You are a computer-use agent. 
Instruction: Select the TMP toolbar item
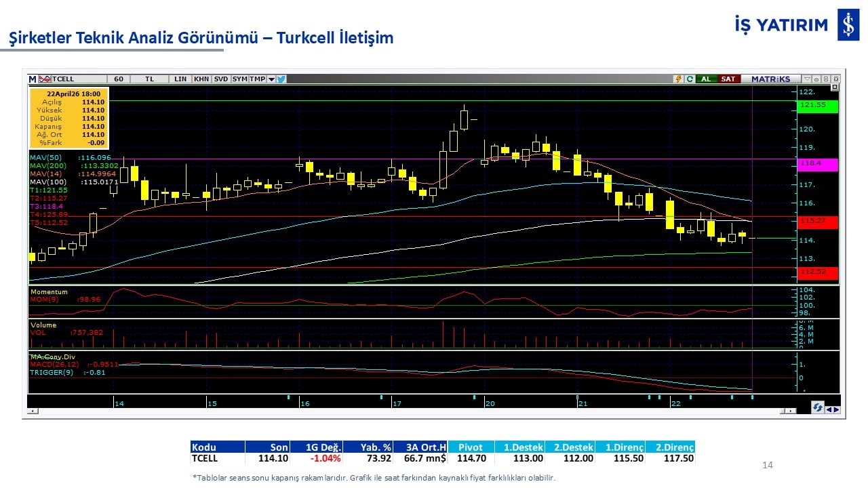click(257, 79)
